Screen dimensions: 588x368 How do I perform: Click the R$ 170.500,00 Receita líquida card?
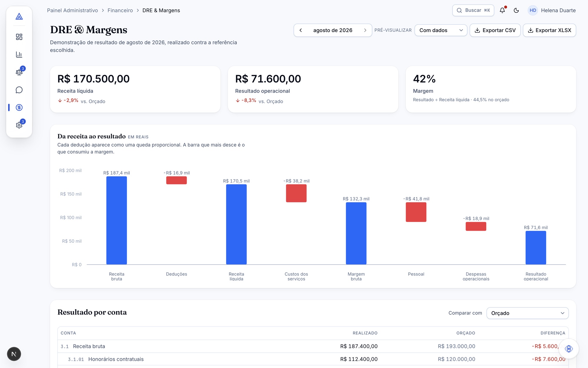pyautogui.click(x=135, y=89)
